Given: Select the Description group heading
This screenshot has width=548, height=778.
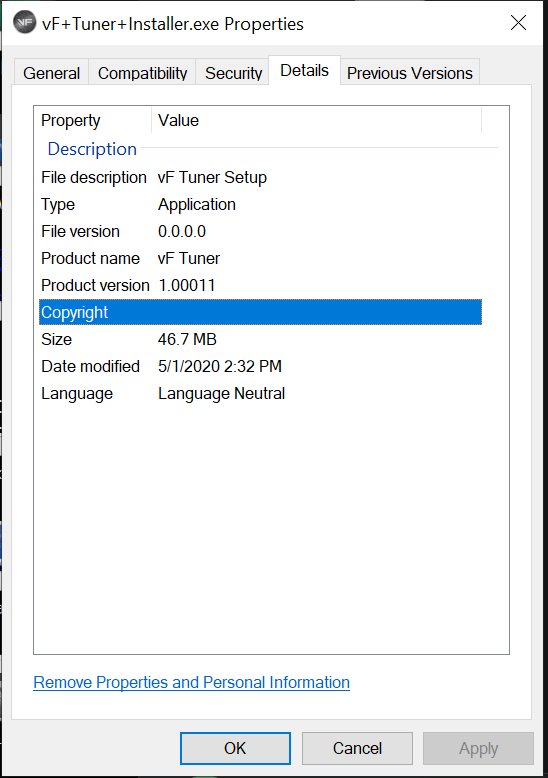Looking at the screenshot, I should pyautogui.click(x=92, y=149).
